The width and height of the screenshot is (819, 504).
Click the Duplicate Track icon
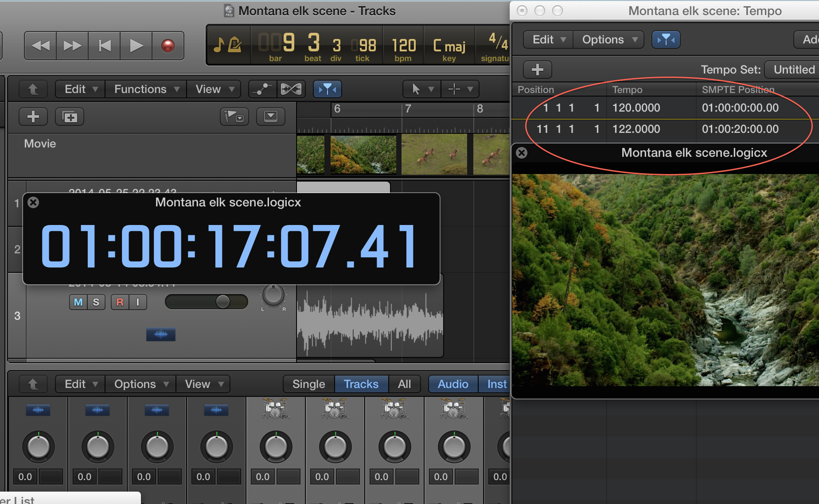click(x=70, y=117)
